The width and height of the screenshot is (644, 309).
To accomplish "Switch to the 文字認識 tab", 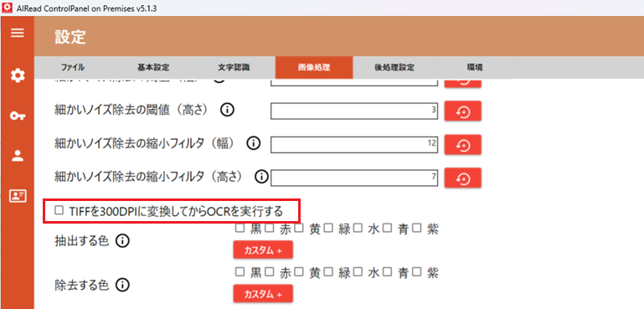I will point(234,67).
